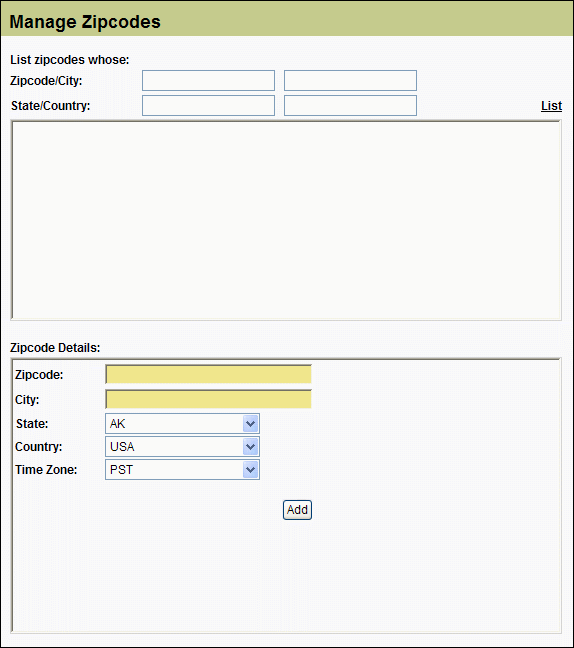Click the arrow icon on Country combo box
The height and width of the screenshot is (648, 574).
pyautogui.click(x=250, y=447)
